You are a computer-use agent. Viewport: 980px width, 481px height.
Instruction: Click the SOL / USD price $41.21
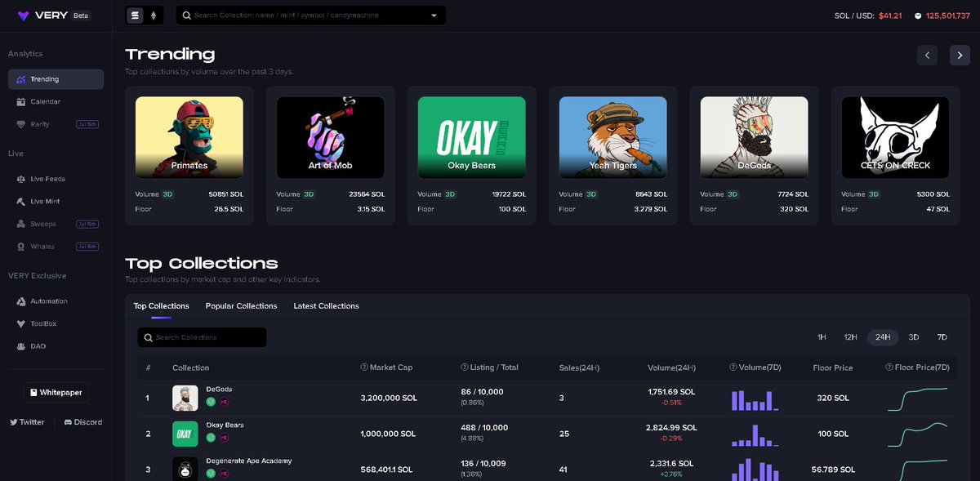(x=890, y=16)
